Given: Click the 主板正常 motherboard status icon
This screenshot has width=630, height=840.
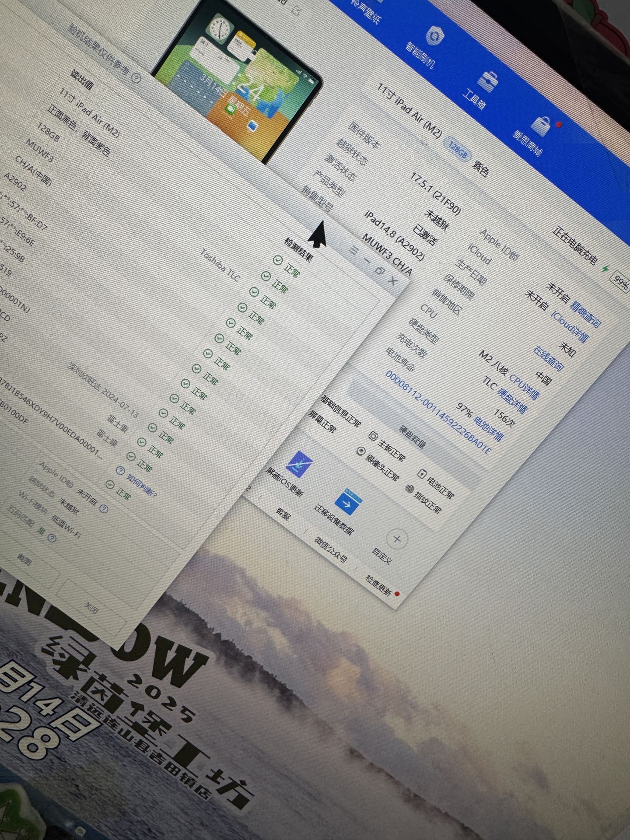Looking at the screenshot, I should tap(374, 436).
